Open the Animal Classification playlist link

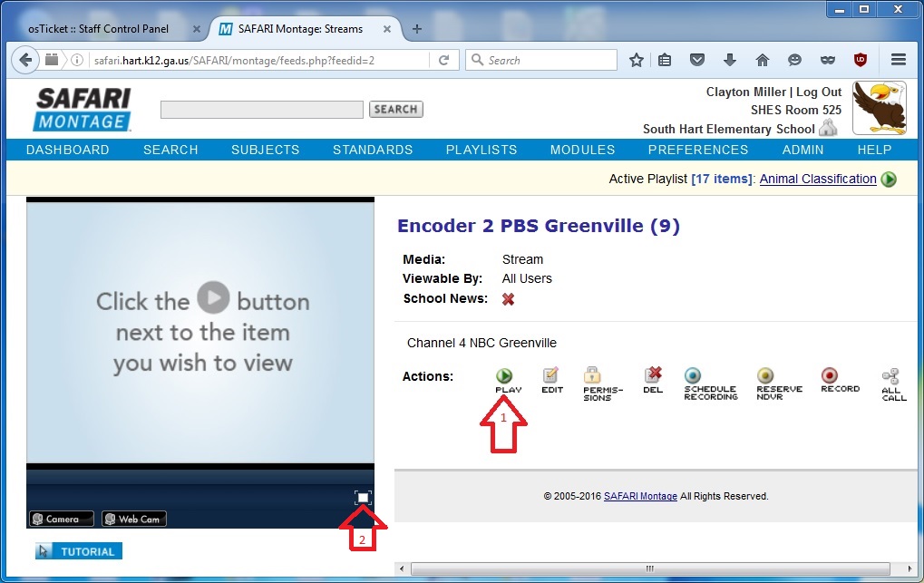817,180
